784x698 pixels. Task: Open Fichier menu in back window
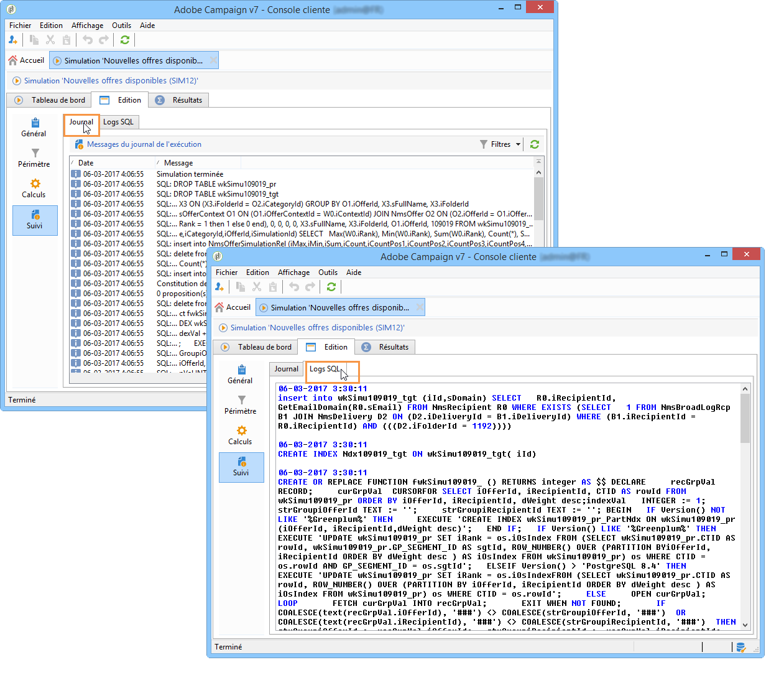[20, 26]
